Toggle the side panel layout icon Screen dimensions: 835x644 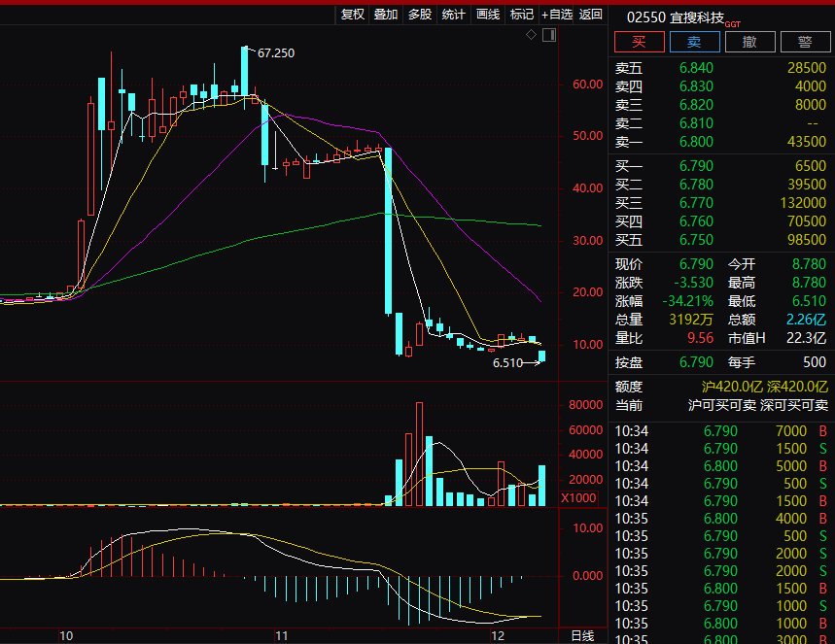549,35
